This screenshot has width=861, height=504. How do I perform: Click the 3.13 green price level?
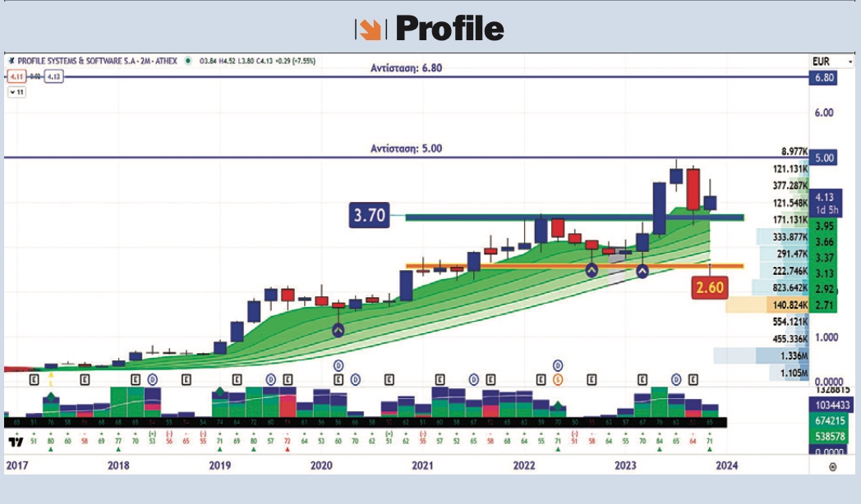(x=824, y=273)
